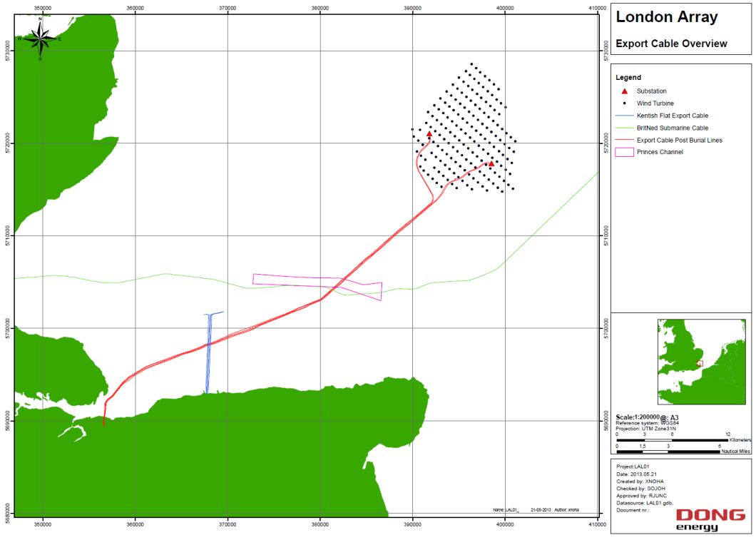The width and height of the screenshot is (756, 540).
Task: Click the "400000" easting label on the bottom edge
Action: coord(505,523)
